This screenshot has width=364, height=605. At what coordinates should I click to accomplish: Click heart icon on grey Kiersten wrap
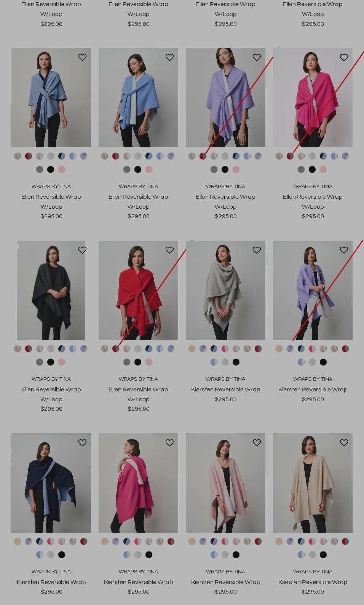pyautogui.click(x=257, y=250)
